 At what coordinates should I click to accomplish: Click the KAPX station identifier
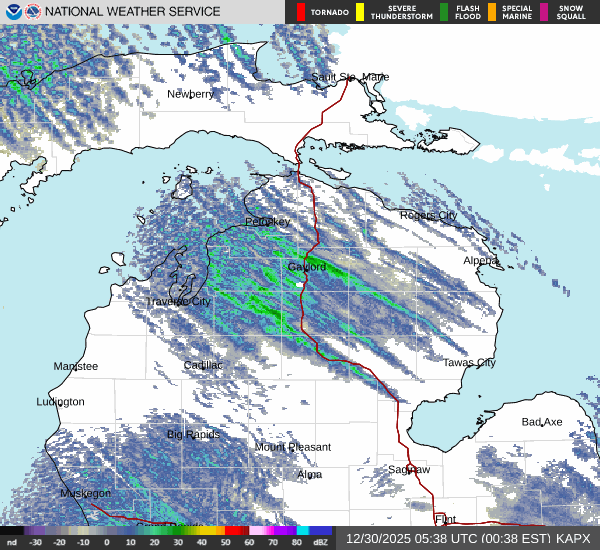coord(574,538)
